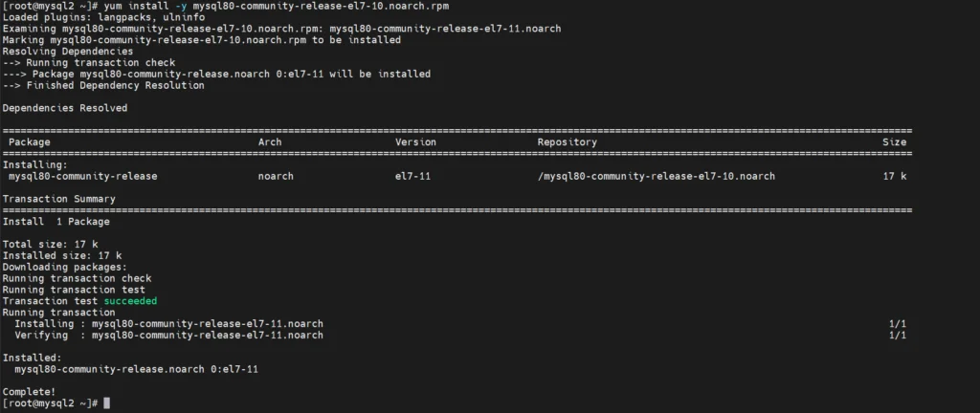The image size is (980, 413).
Task: Click the cursor block at the final prompt
Action: point(106,403)
